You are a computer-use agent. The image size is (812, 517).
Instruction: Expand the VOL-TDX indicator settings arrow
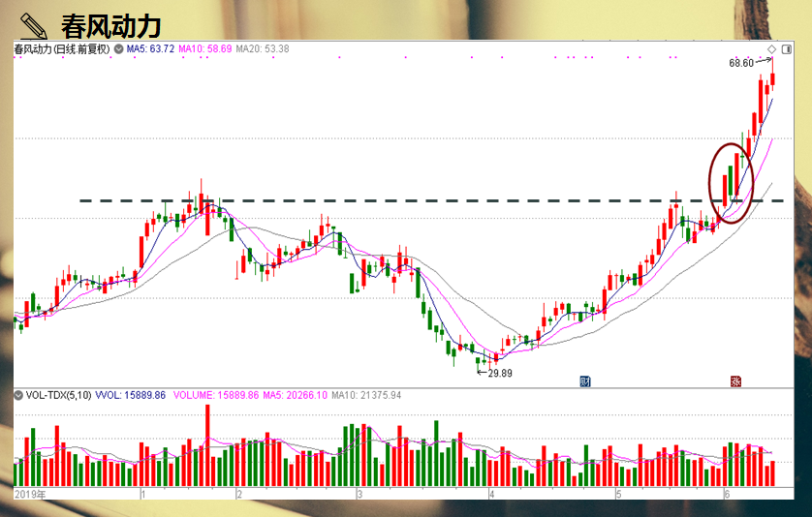tap(17, 395)
